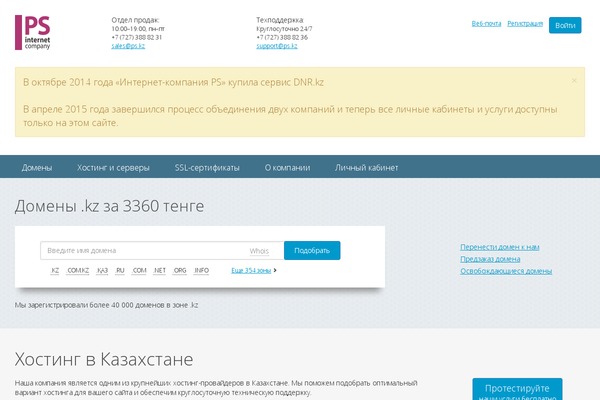
Task: Open the sales@ps.kz email link
Action: pos(128,46)
